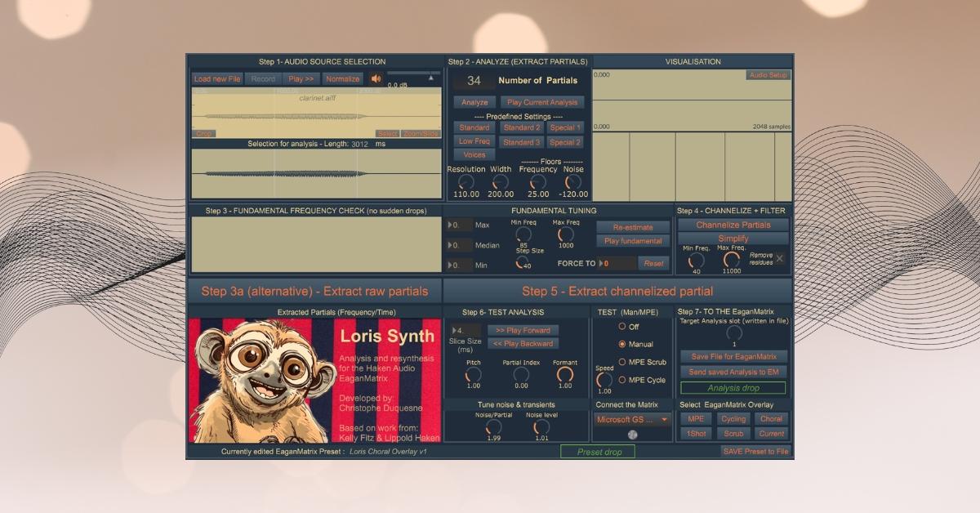This screenshot has height=513, width=980.
Task: Select the Off test mode radio button
Action: [x=622, y=327]
